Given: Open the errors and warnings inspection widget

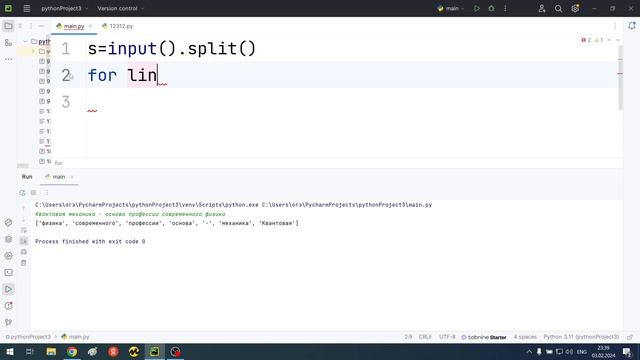Looking at the screenshot, I should tap(592, 40).
